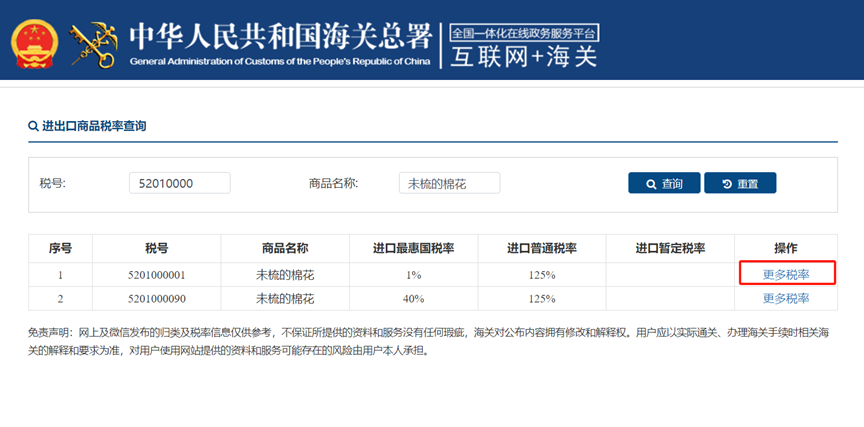Screen dimensions: 864x427
Task: Click the 进口普通税率 column header
Action: tap(542, 249)
